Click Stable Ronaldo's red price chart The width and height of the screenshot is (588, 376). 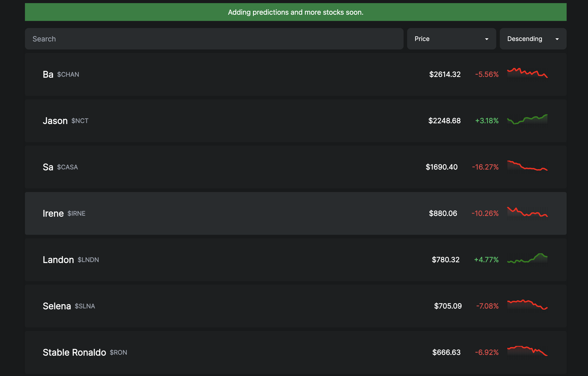(x=527, y=352)
